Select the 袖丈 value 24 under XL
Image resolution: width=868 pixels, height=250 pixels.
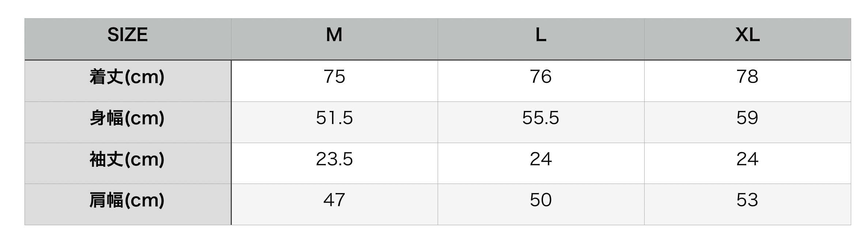747,159
